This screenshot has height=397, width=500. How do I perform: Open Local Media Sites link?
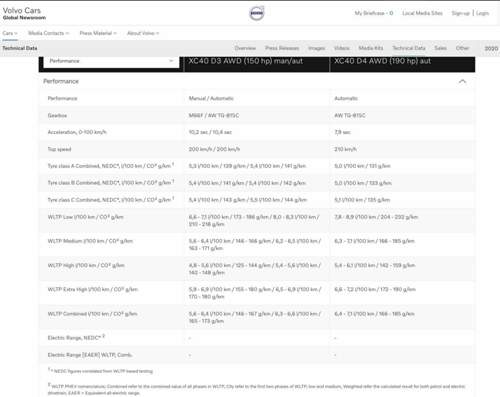coord(422,13)
